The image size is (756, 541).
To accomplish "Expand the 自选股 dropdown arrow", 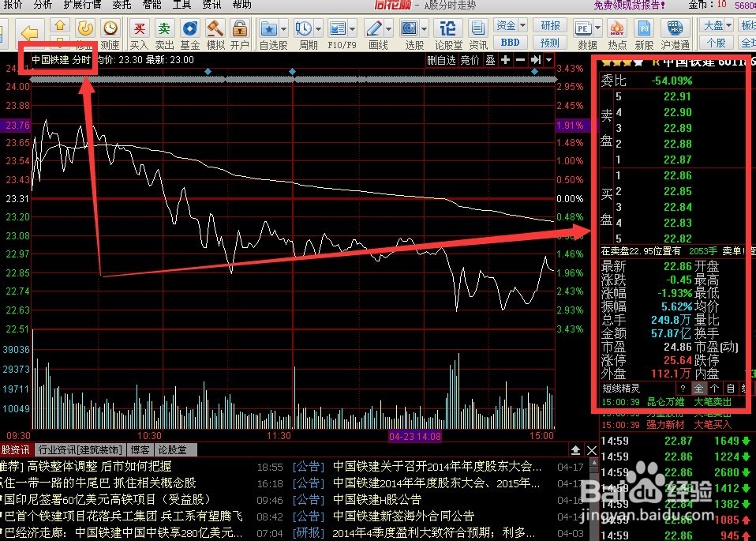I will (x=283, y=29).
